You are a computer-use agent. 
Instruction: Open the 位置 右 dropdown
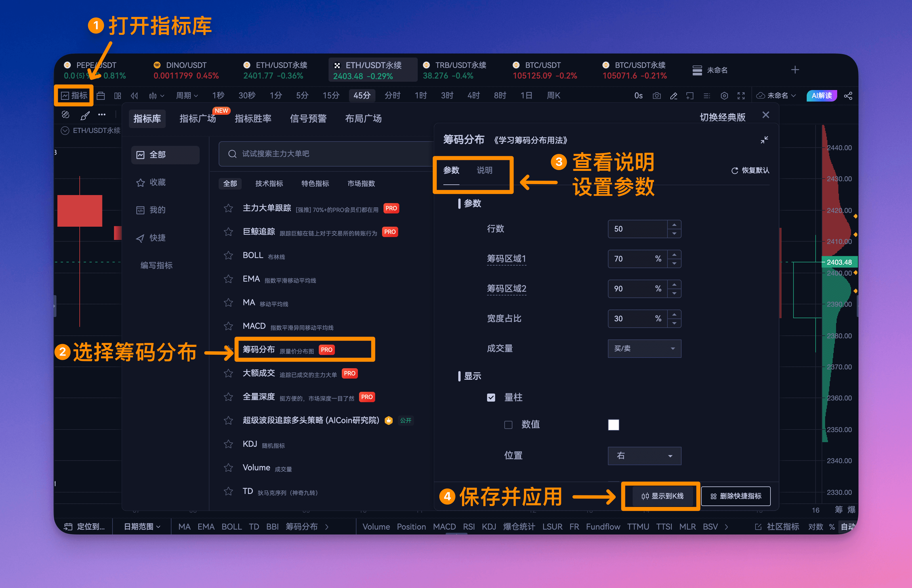[x=644, y=456]
